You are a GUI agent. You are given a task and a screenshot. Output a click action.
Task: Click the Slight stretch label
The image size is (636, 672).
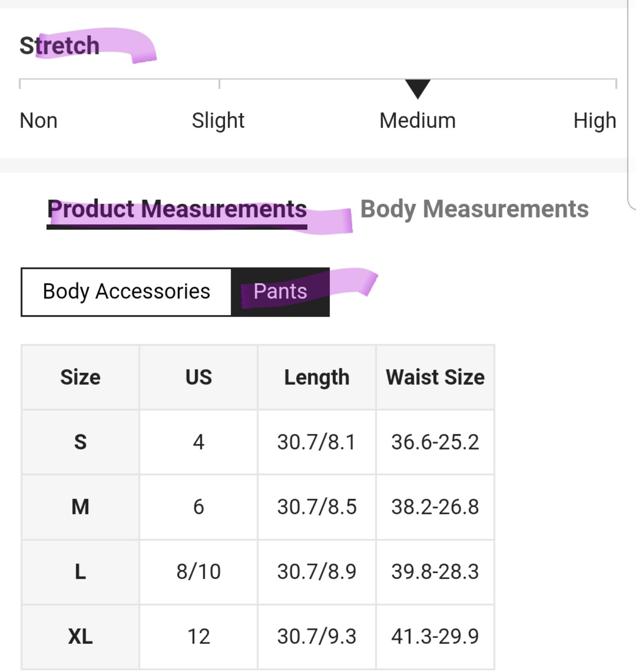click(218, 121)
